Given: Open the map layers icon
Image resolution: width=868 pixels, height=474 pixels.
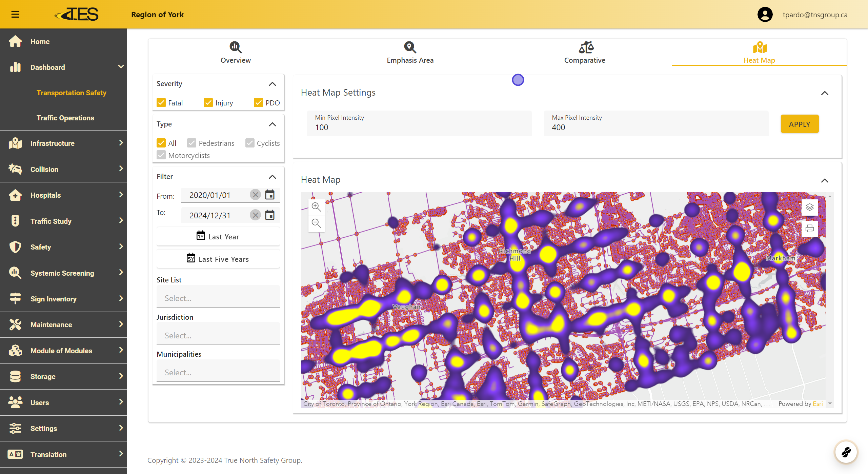Looking at the screenshot, I should [809, 207].
